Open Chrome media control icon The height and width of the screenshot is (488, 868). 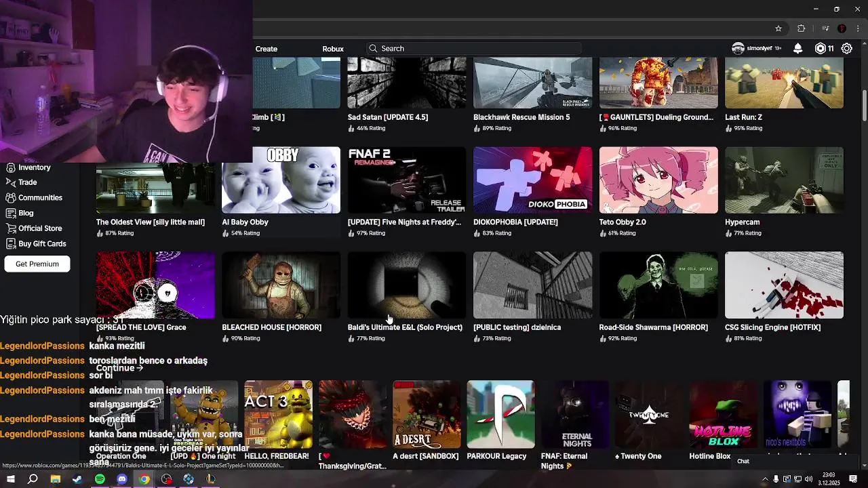[x=825, y=28]
